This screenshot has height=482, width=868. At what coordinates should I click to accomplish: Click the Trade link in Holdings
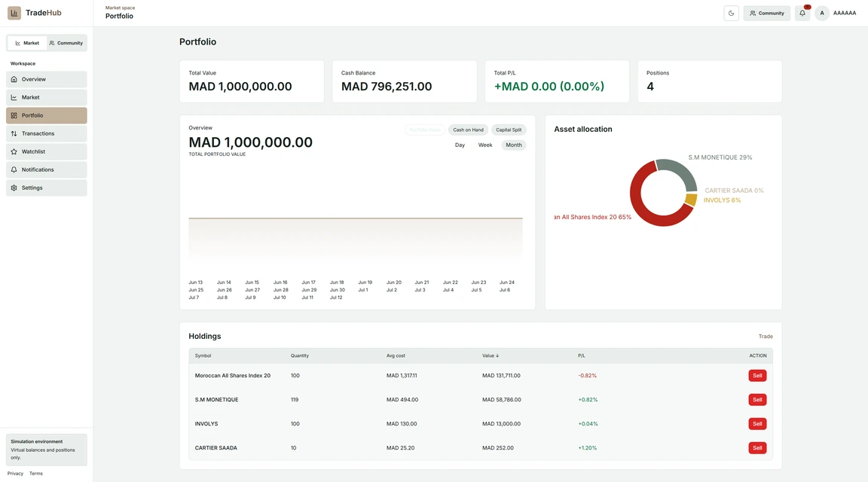(x=766, y=337)
